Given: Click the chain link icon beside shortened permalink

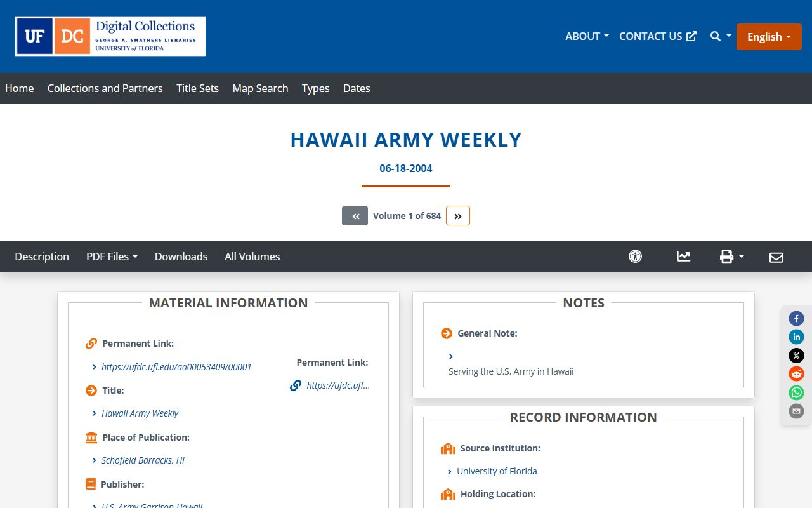Looking at the screenshot, I should tap(296, 385).
